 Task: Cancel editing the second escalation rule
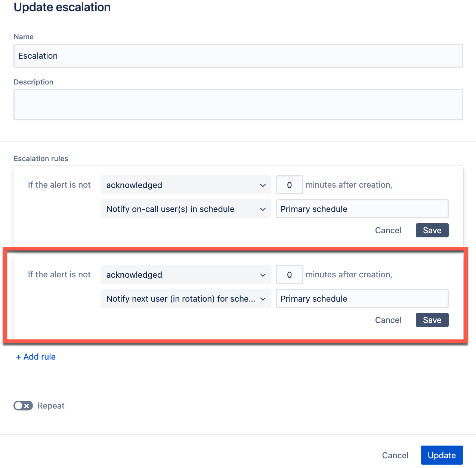click(x=388, y=320)
